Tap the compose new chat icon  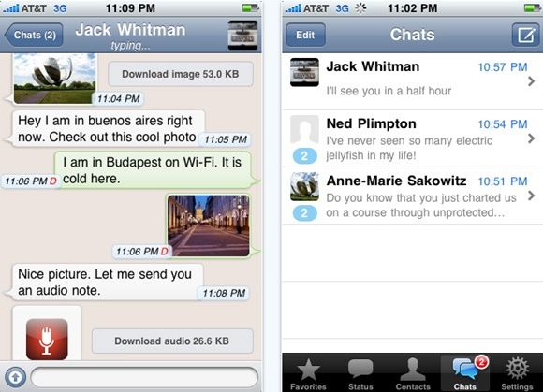coord(526,35)
